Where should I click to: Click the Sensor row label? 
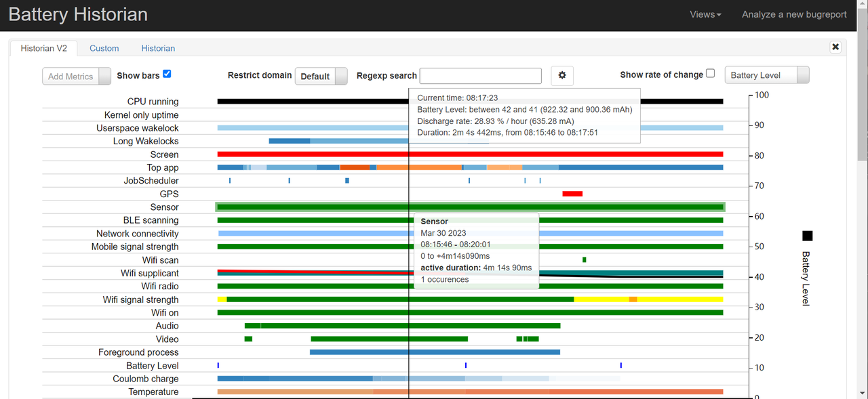coord(165,207)
